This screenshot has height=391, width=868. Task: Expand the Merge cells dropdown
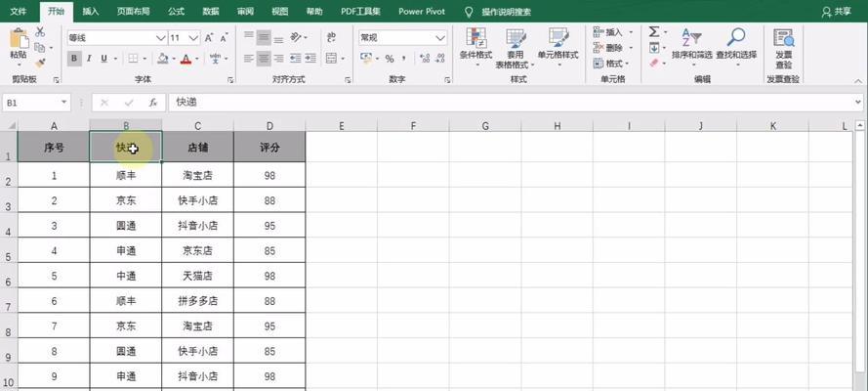344,58
